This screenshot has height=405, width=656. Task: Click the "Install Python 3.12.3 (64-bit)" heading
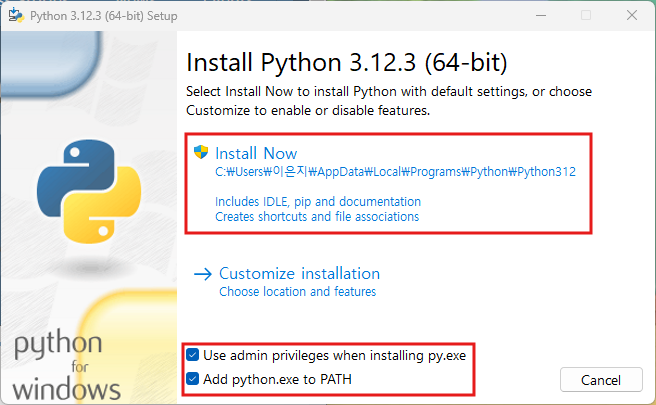point(347,63)
